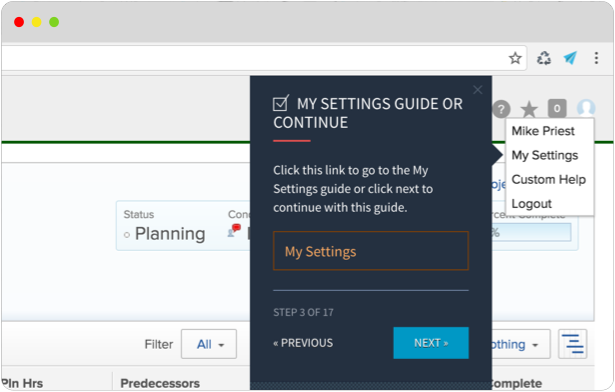
Task: Choose My Settings from user menu
Action: tap(544, 155)
